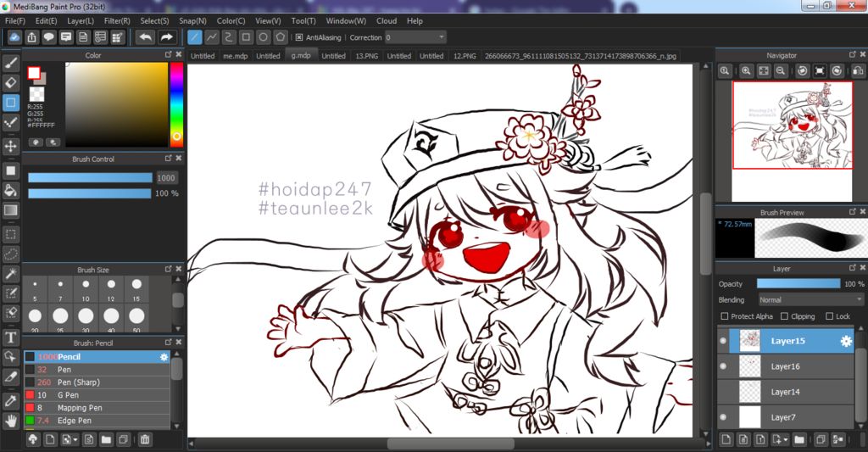Select the Mapping Pen brush
The width and height of the screenshot is (868, 452).
tap(97, 408)
